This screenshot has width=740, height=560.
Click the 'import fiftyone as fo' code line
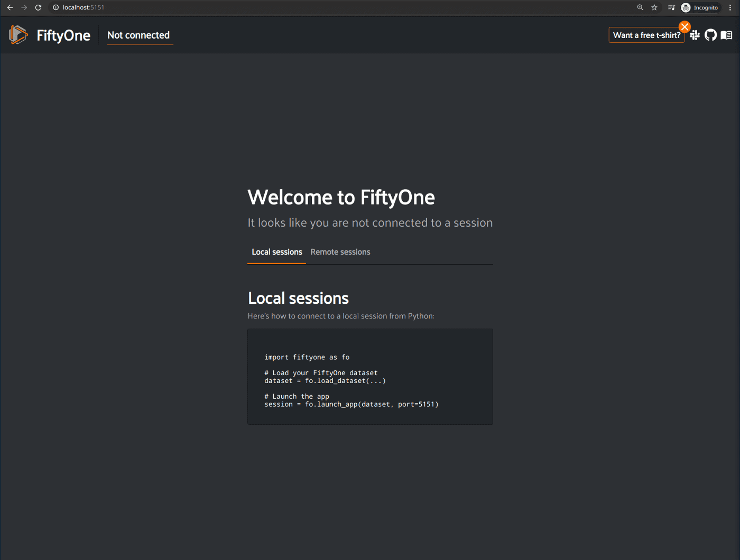click(x=307, y=357)
